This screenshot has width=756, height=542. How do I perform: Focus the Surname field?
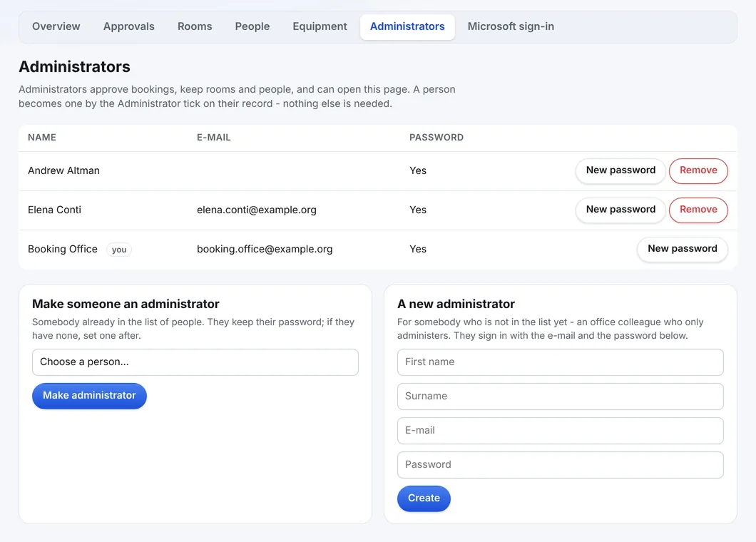561,397
